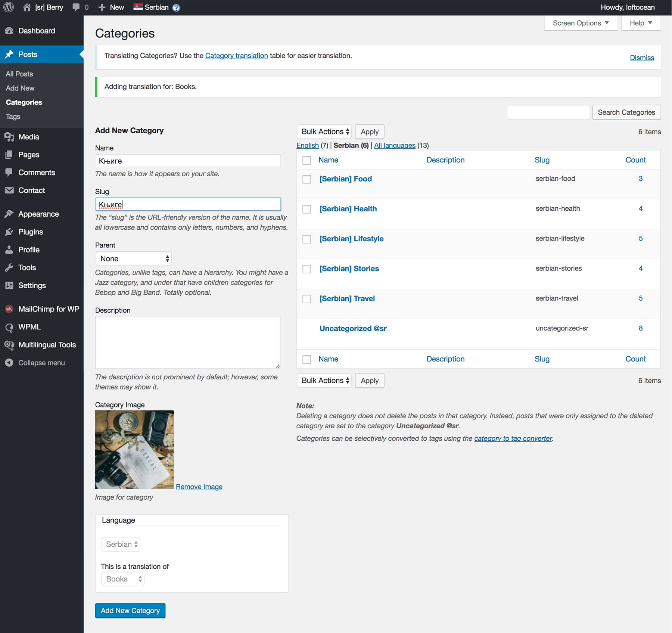
Task: Click the category image thumbnail
Action: click(x=134, y=450)
